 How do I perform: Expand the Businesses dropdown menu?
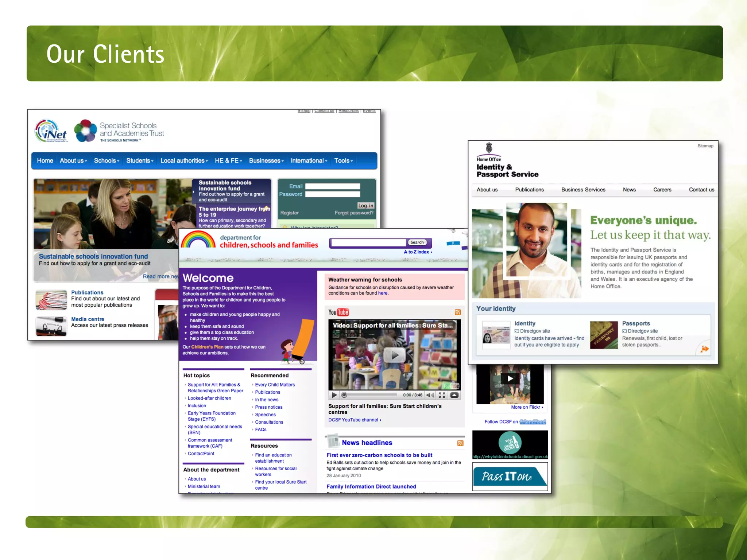266,161
